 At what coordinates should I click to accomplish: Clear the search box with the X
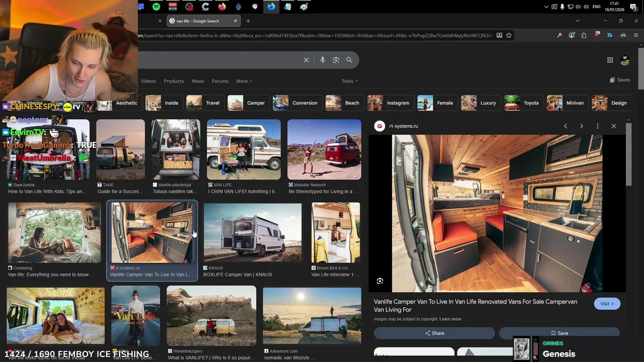click(306, 60)
